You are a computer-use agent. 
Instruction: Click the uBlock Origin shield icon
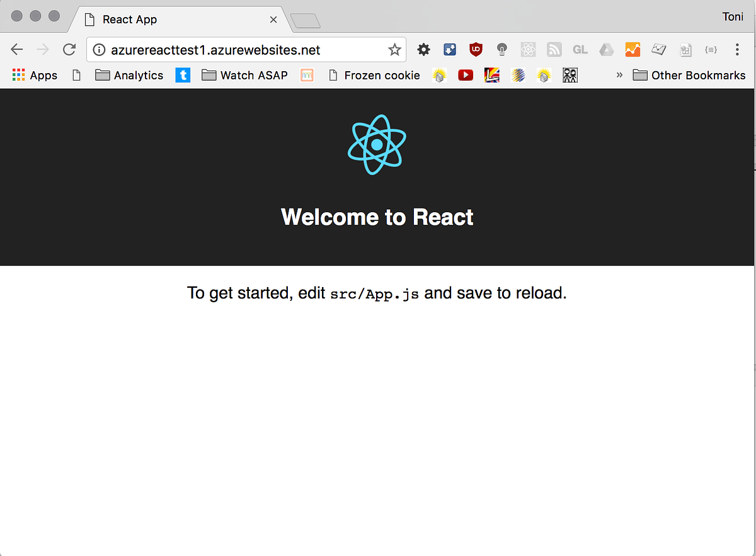coord(476,49)
